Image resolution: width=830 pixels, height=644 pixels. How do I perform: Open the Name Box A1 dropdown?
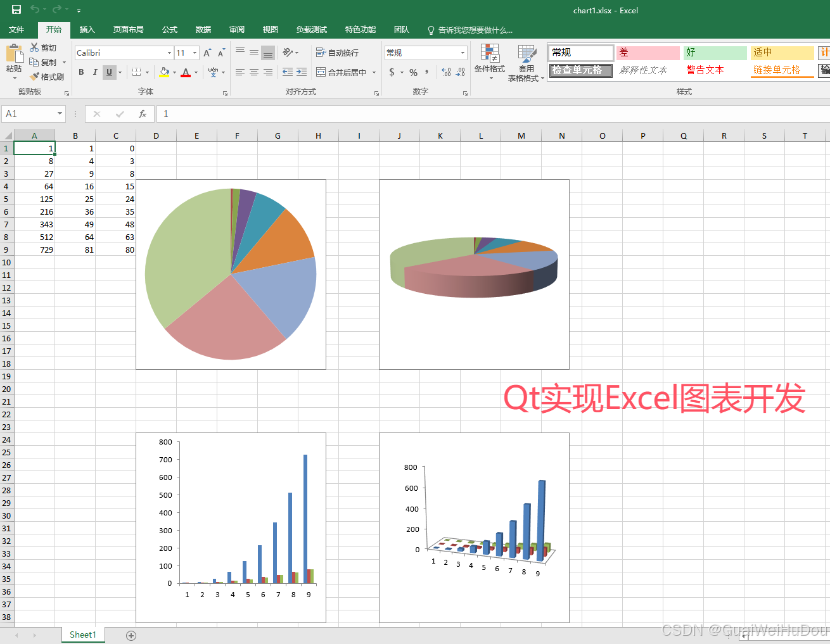60,114
